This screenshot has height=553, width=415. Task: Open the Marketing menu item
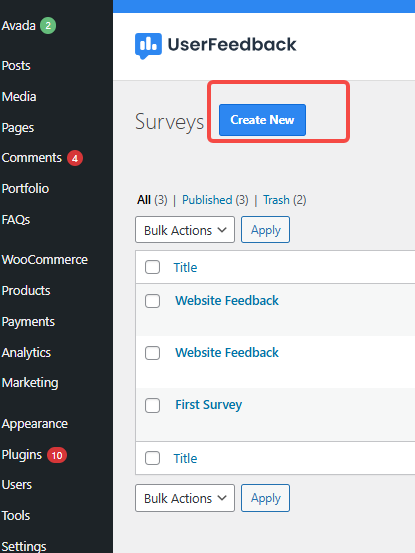coord(30,383)
